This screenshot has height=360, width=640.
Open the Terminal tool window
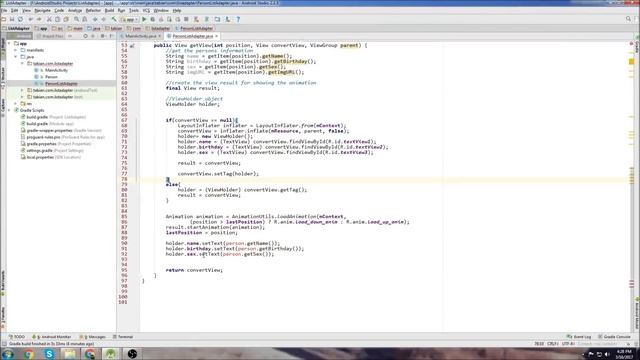(x=123, y=337)
